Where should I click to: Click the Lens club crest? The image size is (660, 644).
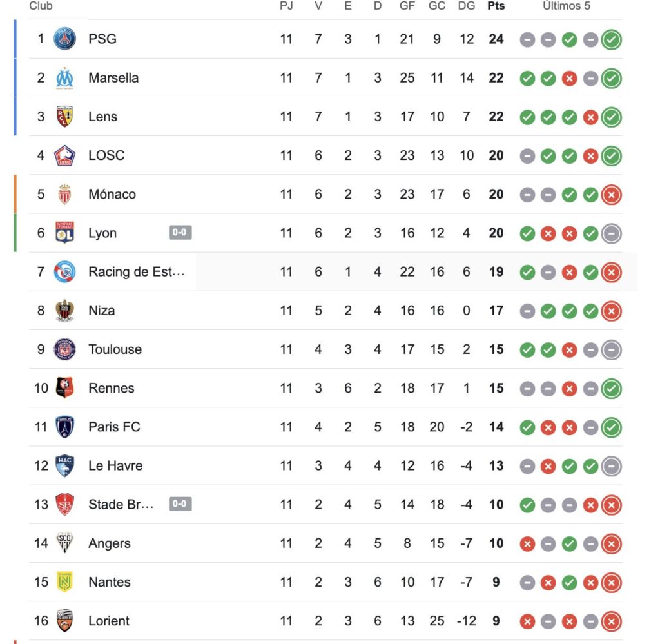tap(64, 117)
